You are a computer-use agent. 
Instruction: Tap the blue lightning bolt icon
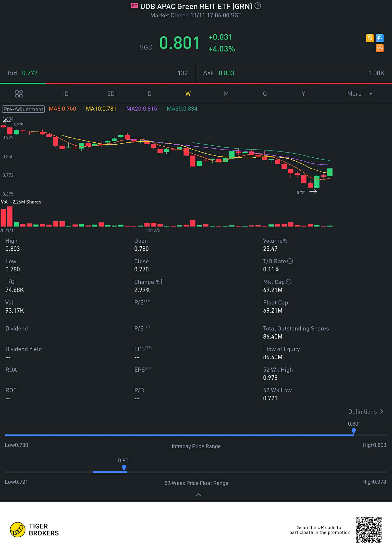[380, 38]
